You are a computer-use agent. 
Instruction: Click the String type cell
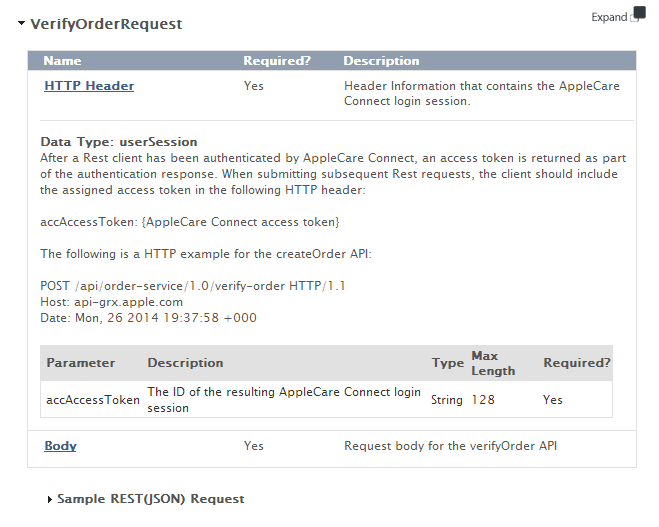click(x=447, y=400)
